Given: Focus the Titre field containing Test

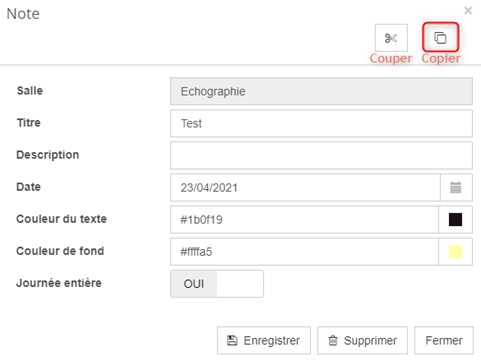Looking at the screenshot, I should pos(321,123).
